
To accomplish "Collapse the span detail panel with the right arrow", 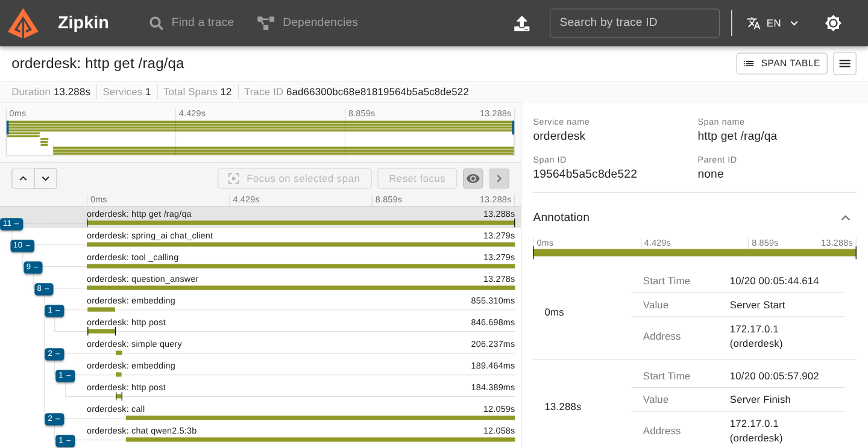I will (x=499, y=178).
